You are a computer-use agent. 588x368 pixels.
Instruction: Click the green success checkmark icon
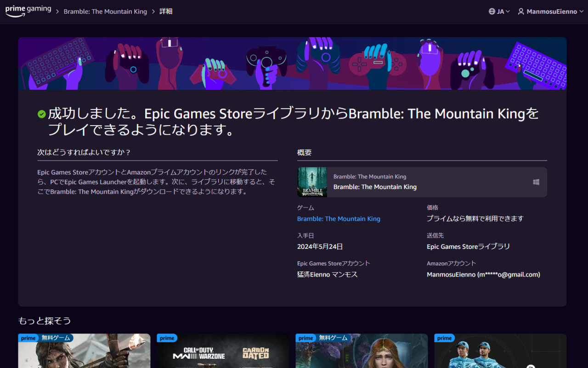pyautogui.click(x=41, y=114)
